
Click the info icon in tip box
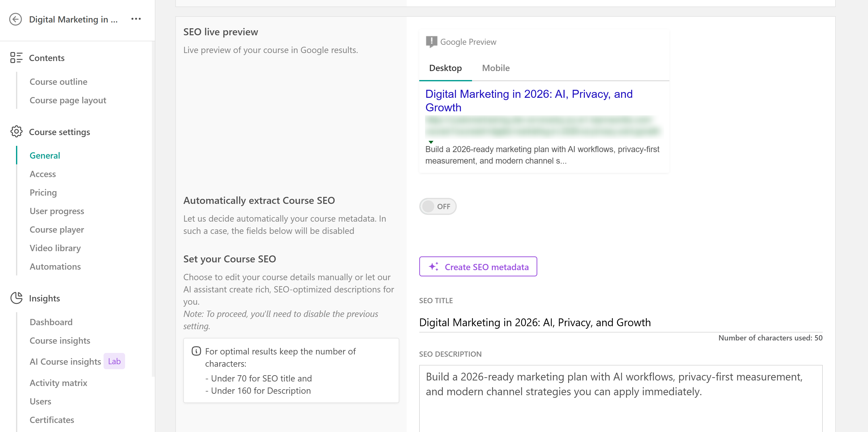point(196,351)
